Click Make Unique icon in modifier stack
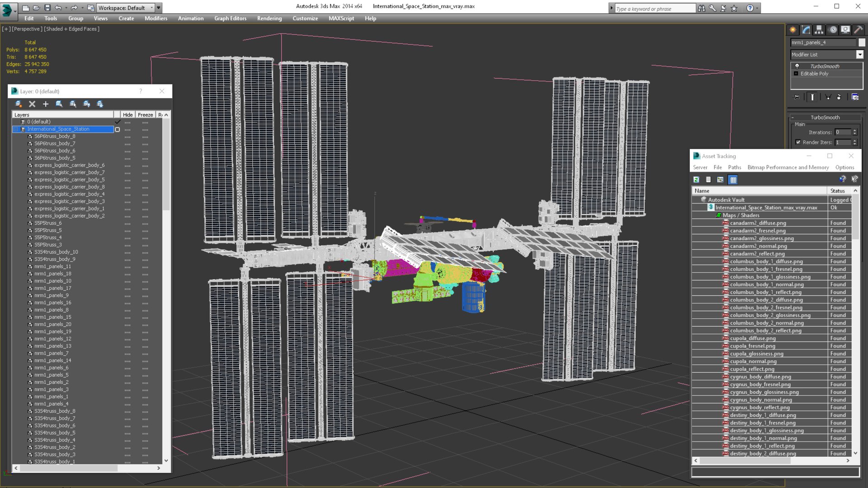The height and width of the screenshot is (488, 868). (828, 97)
